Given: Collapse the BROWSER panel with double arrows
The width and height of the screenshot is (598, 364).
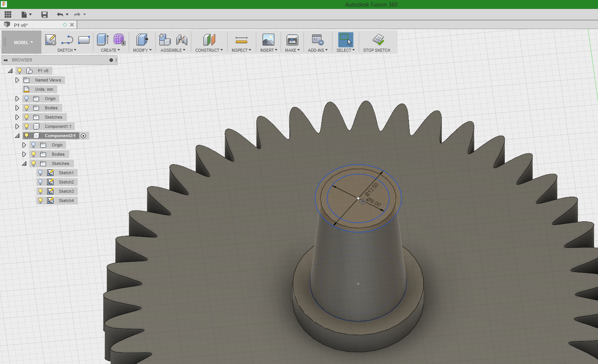Looking at the screenshot, I should (5, 60).
